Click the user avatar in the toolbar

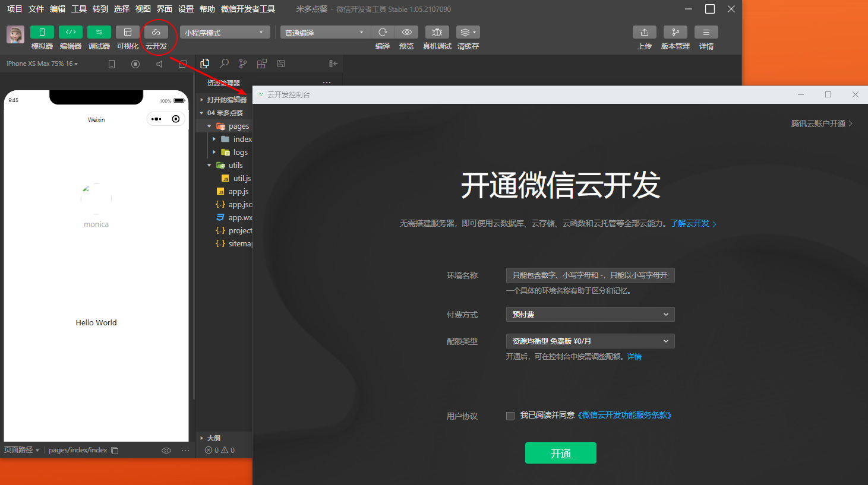pos(15,34)
